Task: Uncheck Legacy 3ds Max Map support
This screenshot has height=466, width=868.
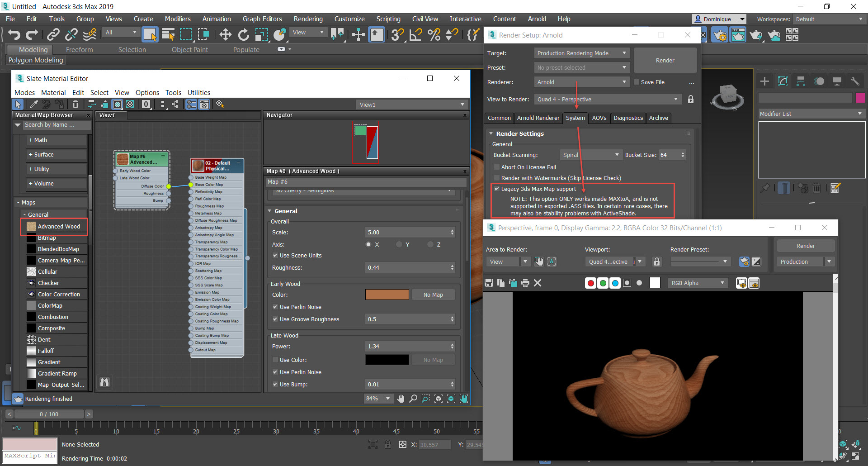Action: point(497,189)
